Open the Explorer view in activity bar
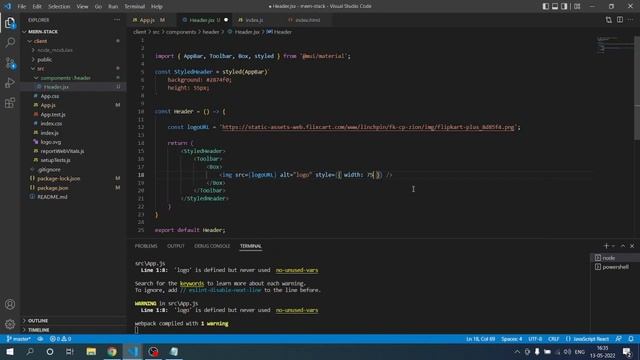Viewport: 640px width, 360px height. [x=10, y=23]
